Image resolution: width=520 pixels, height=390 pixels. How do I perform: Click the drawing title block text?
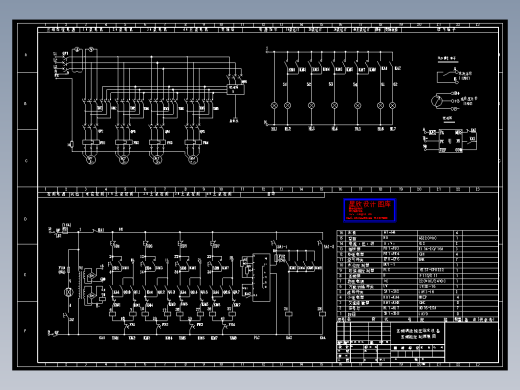418,334
